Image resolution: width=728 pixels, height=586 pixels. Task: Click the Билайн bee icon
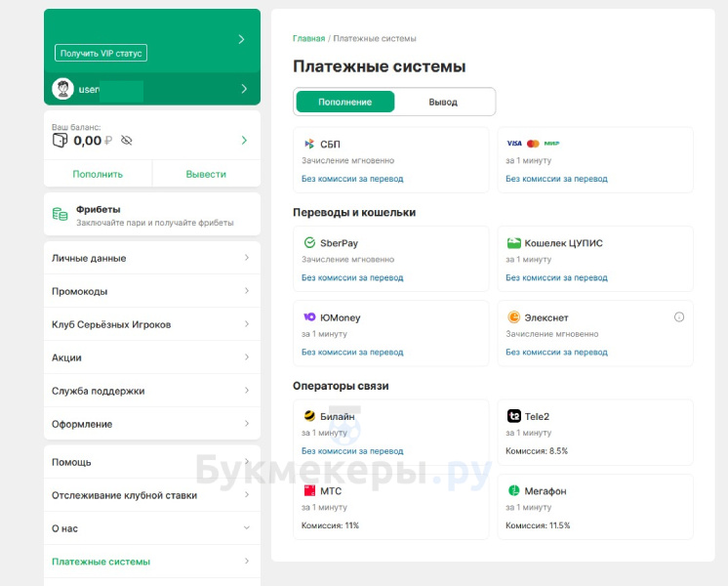309,415
